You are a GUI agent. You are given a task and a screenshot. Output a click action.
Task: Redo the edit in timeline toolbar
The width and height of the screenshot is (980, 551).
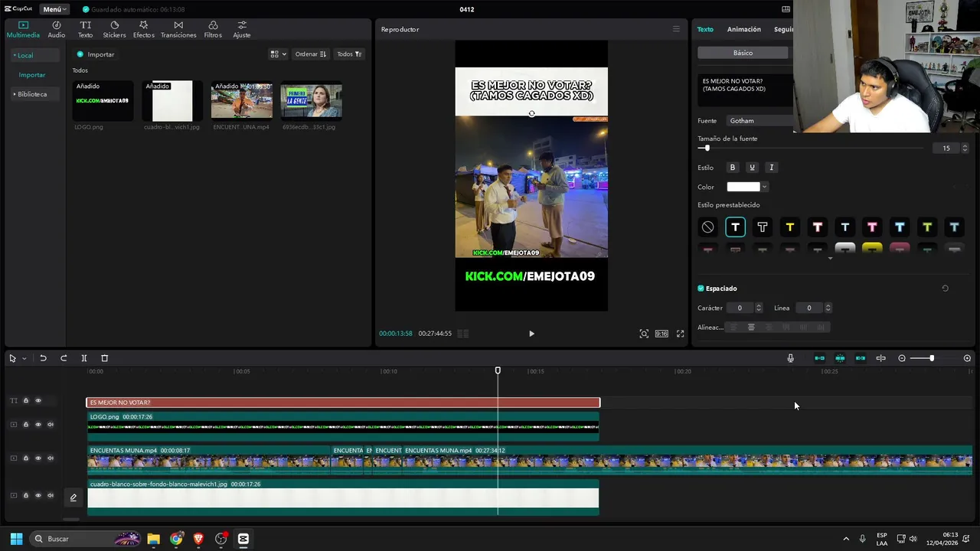(64, 358)
